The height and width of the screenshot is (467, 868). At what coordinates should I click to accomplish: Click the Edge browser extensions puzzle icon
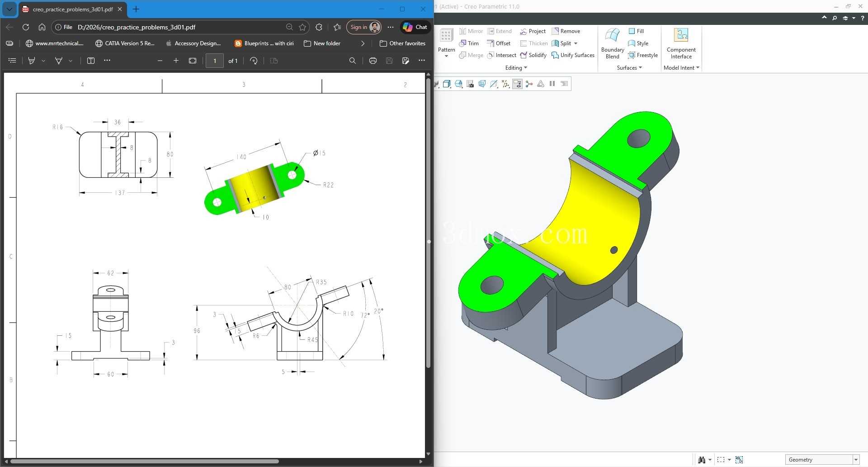[x=319, y=27]
